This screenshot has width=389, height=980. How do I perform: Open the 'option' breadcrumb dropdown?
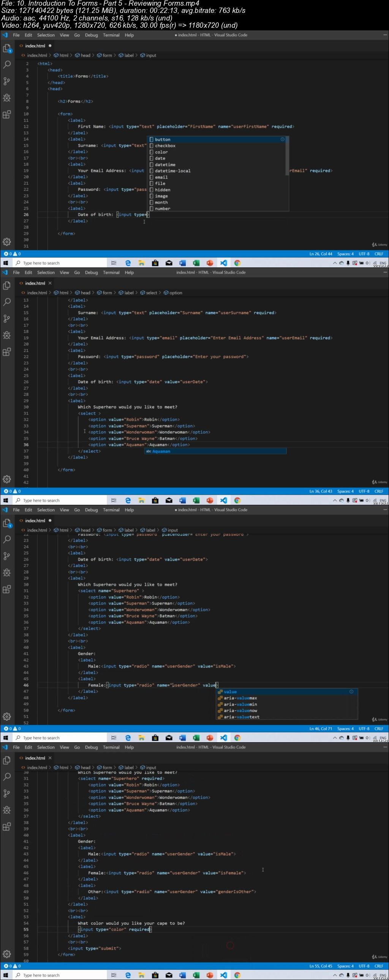(173, 292)
